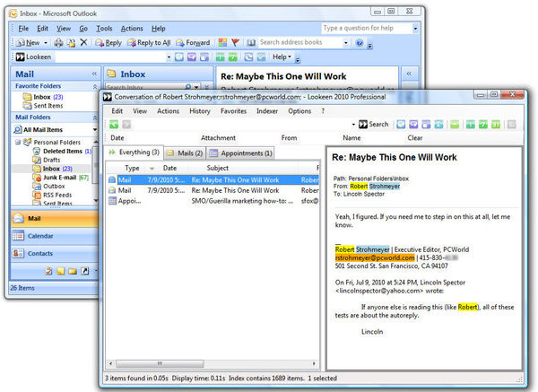Open the Options menu in Lookeen
538x392 pixels.
click(299, 111)
